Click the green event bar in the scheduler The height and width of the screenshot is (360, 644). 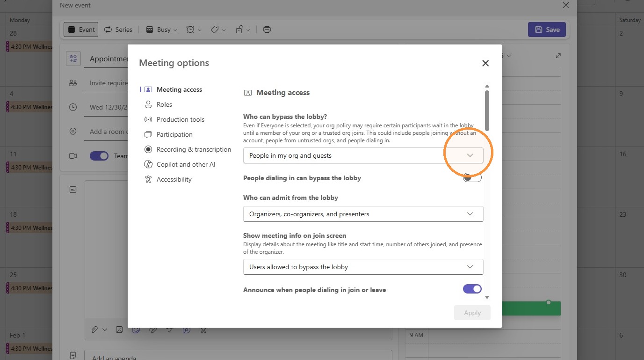pyautogui.click(x=531, y=309)
